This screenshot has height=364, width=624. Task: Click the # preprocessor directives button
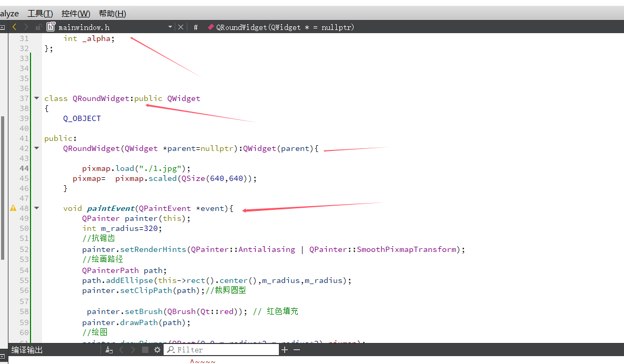[195, 27]
